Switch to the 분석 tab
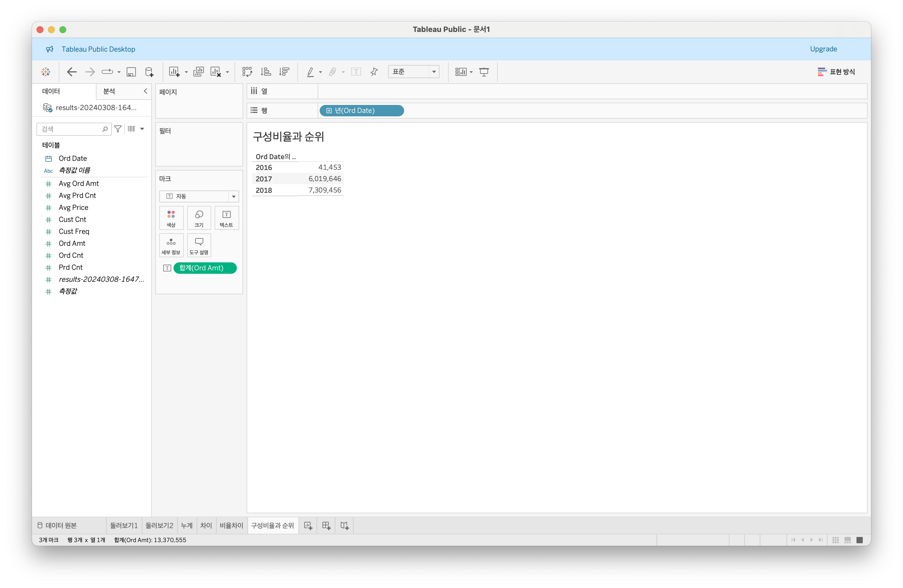 (109, 91)
